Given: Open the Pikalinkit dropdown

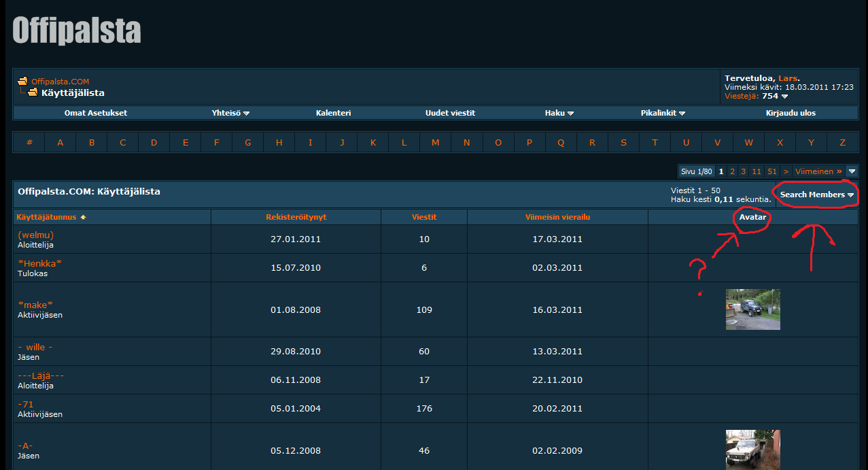Looking at the screenshot, I should point(662,113).
